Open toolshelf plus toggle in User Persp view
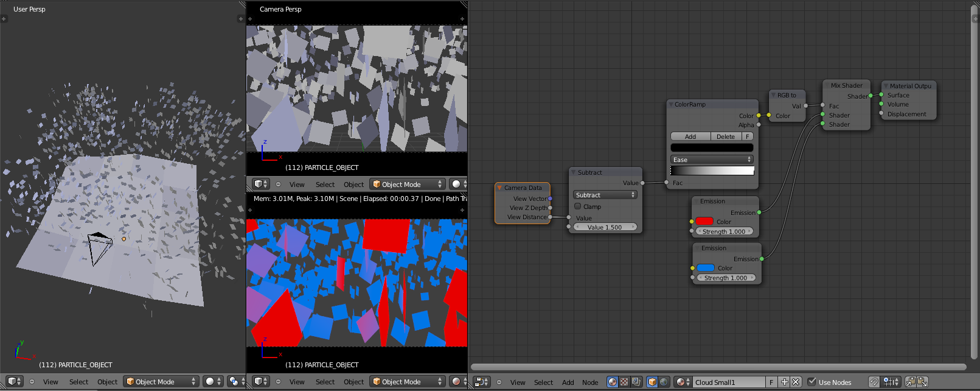This screenshot has height=391, width=980. pos(4,19)
